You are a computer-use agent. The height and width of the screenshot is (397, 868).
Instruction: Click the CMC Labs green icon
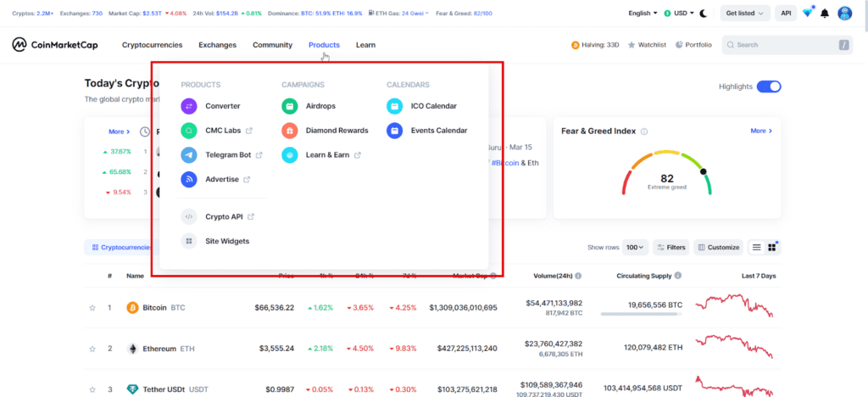(x=189, y=131)
